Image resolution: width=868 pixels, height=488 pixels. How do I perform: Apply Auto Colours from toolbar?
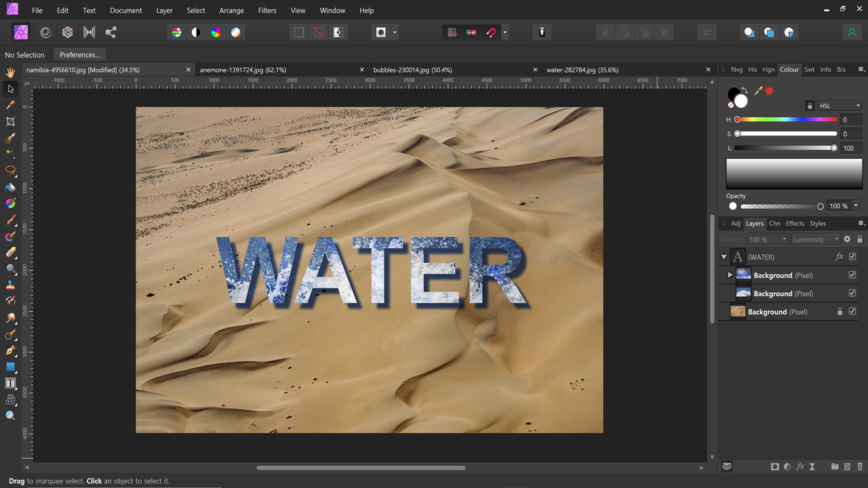[x=216, y=32]
